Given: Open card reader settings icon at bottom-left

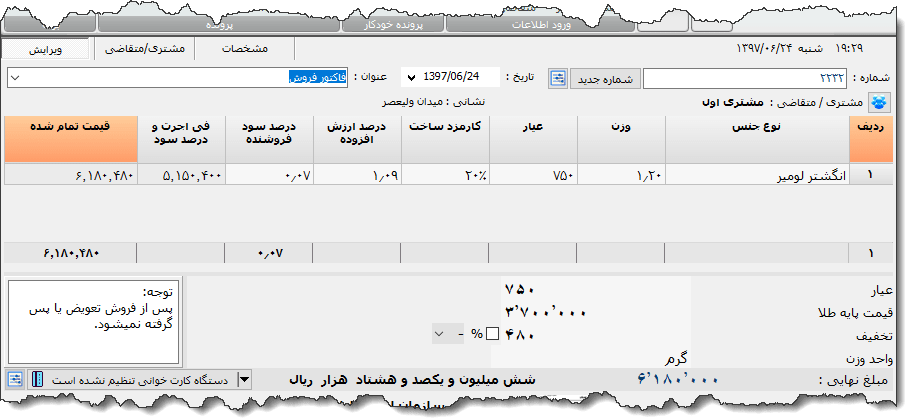Looking at the screenshot, I should pyautogui.click(x=16, y=379).
